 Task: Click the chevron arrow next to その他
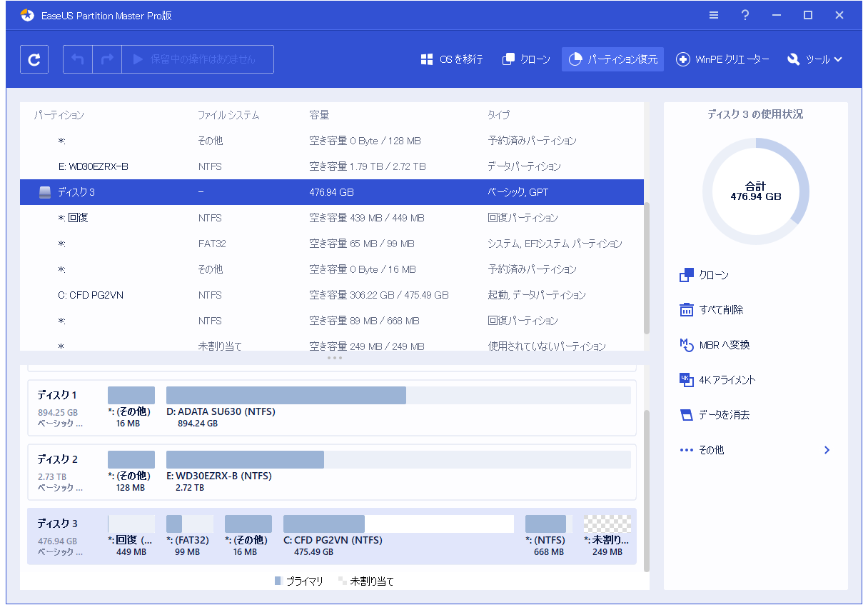tap(827, 450)
